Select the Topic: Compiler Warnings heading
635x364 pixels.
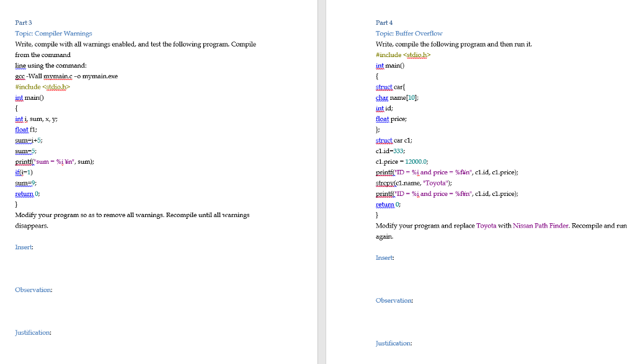(53, 33)
